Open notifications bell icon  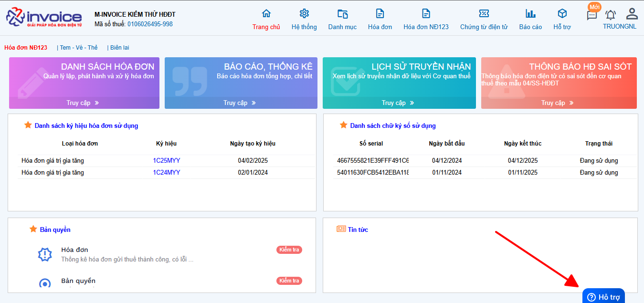point(611,15)
